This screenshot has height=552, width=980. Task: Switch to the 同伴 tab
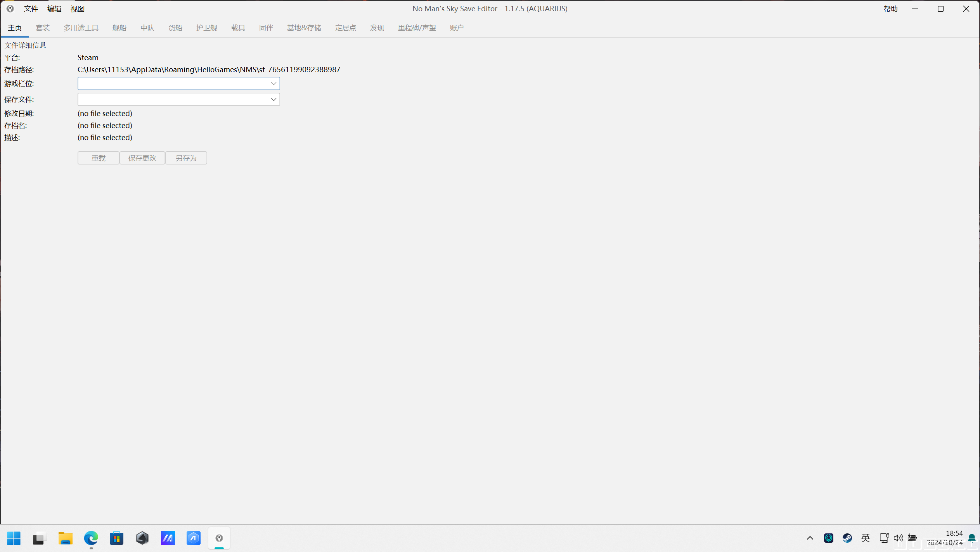coord(266,28)
